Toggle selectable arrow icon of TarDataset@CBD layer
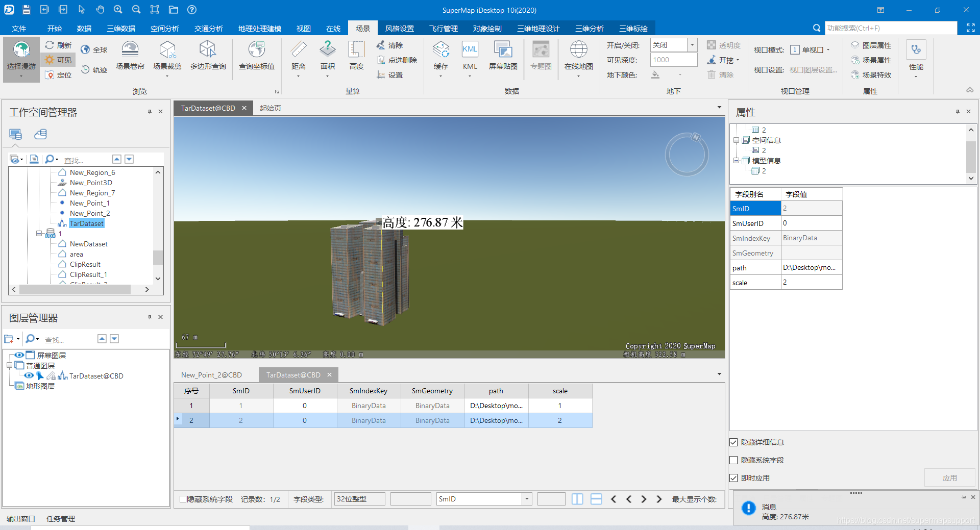The width and height of the screenshot is (980, 530). coord(40,375)
